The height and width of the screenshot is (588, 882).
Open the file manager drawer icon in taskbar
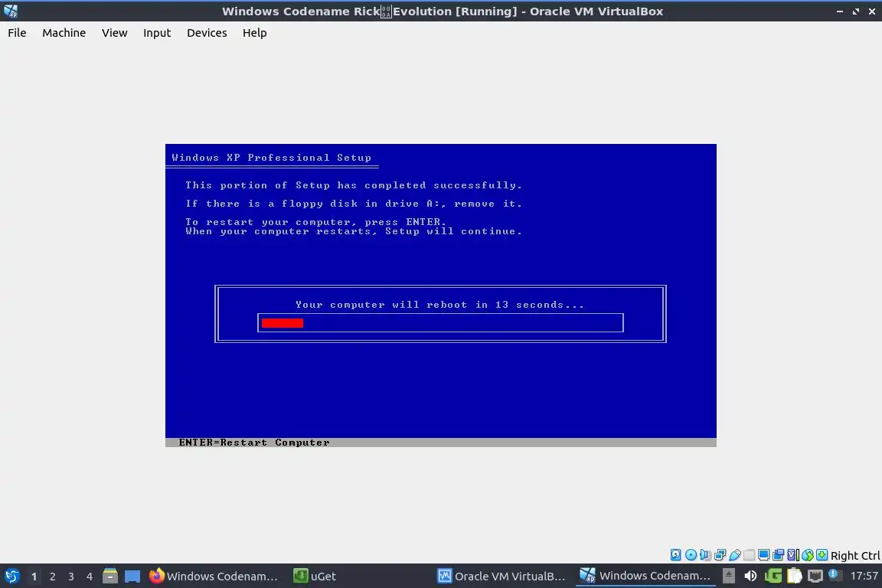[110, 576]
